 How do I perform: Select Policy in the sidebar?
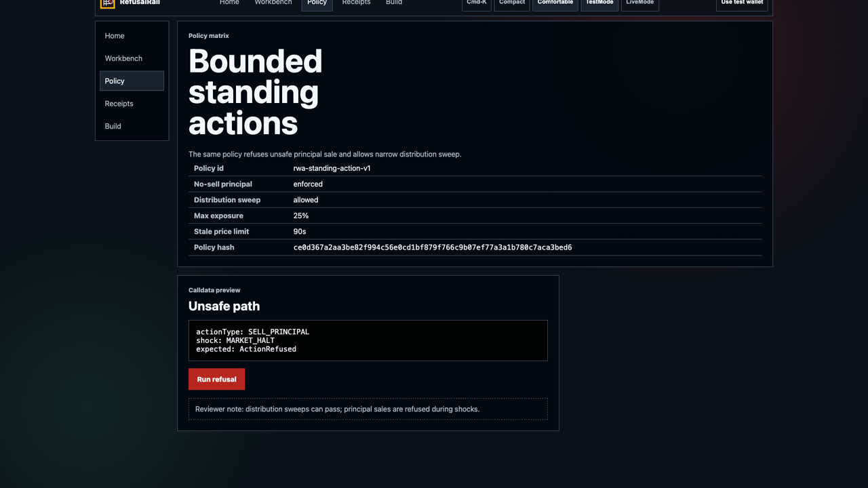tap(132, 81)
